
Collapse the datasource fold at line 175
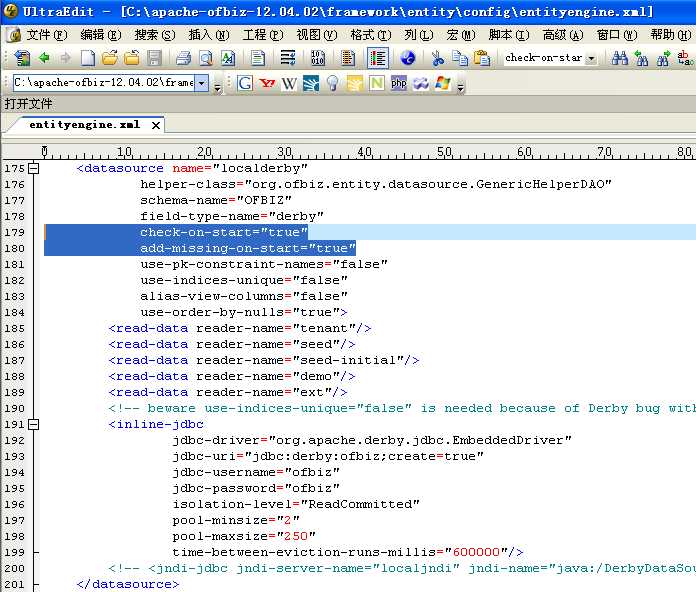click(33, 169)
